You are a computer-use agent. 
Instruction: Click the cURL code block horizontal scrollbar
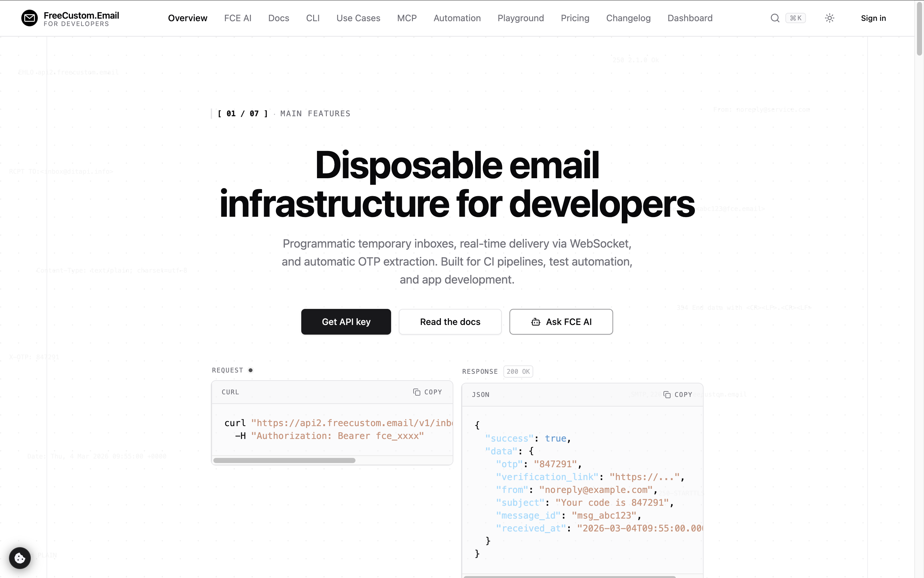(x=285, y=460)
